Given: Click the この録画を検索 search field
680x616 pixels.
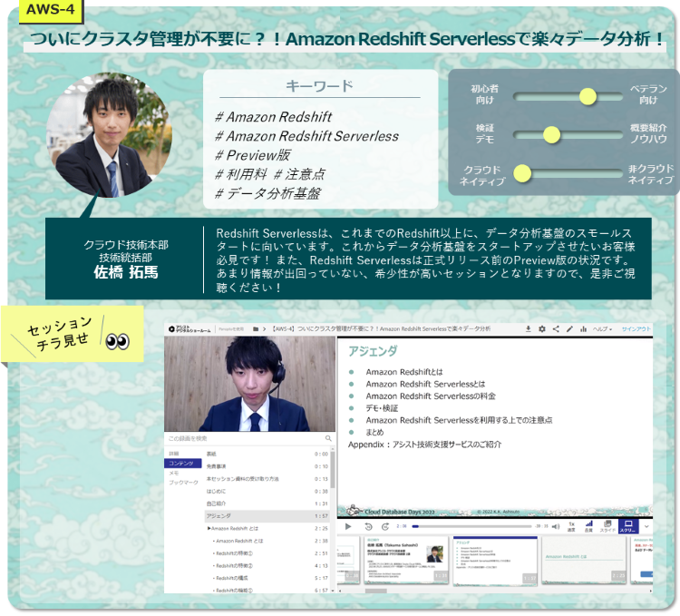Looking at the screenshot, I should point(243,438).
